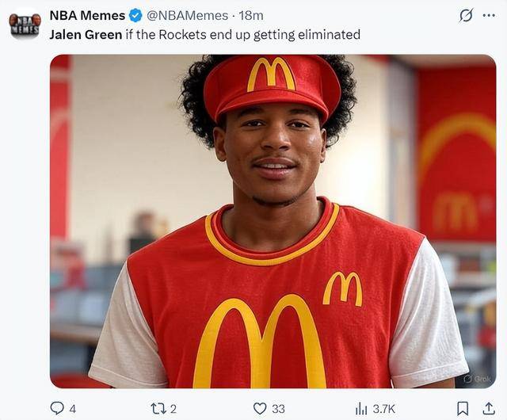The image size is (507, 420).
Task: Open the share upload arrow icon
Action: coord(489,408)
